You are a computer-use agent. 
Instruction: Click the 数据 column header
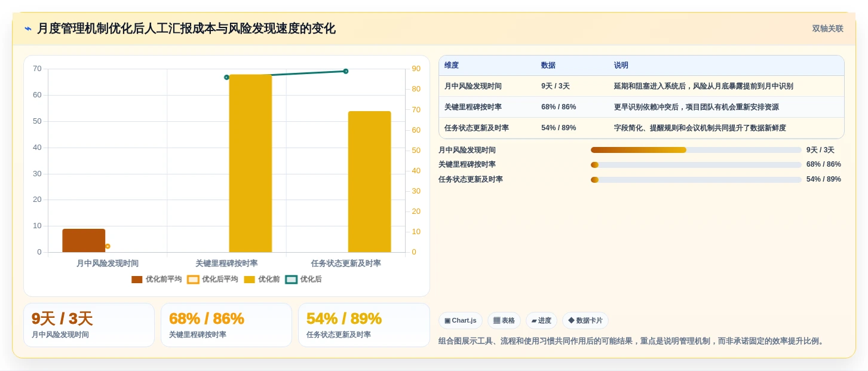(x=548, y=66)
